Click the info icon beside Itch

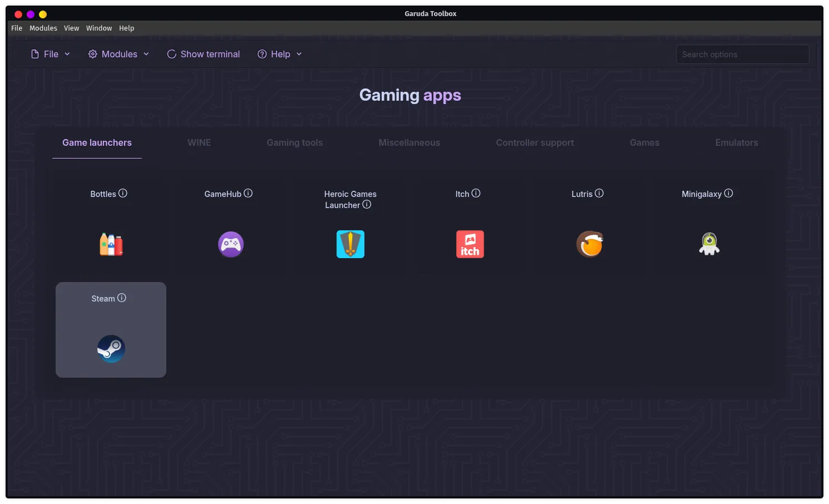(x=476, y=193)
